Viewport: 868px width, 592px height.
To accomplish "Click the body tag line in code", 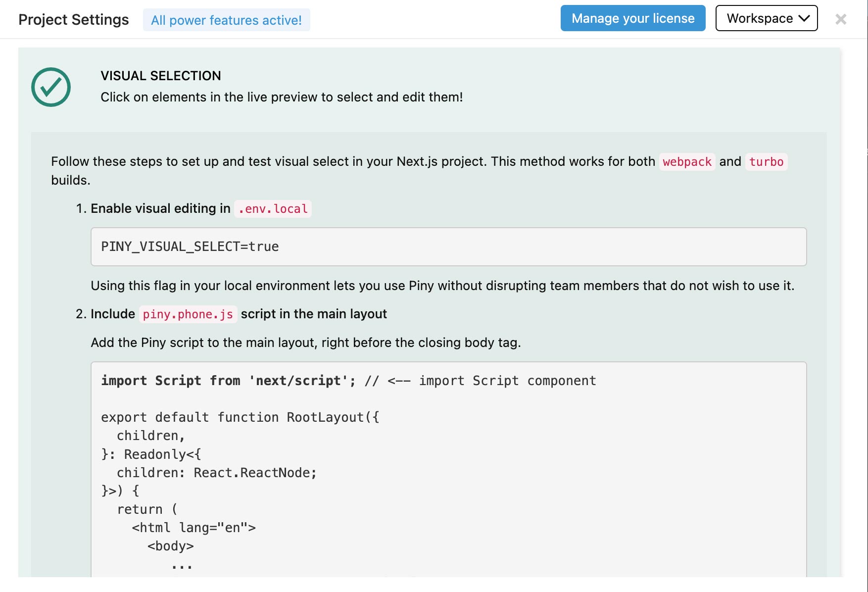I will coord(171,546).
